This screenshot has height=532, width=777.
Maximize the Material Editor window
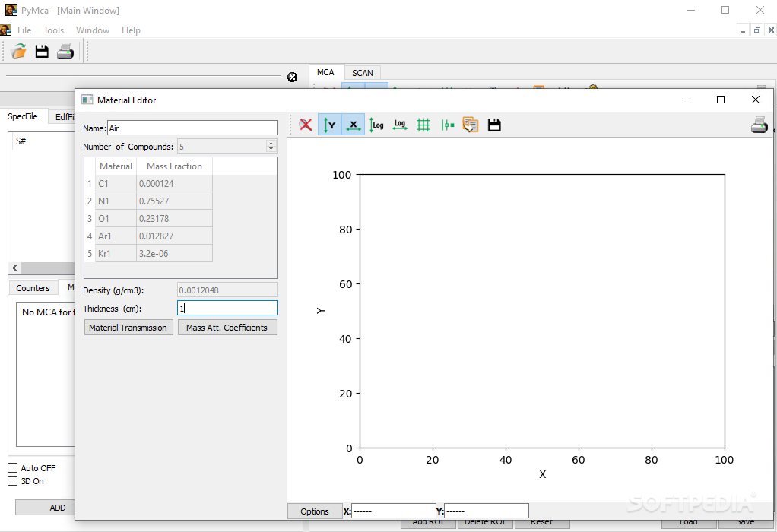click(x=721, y=100)
